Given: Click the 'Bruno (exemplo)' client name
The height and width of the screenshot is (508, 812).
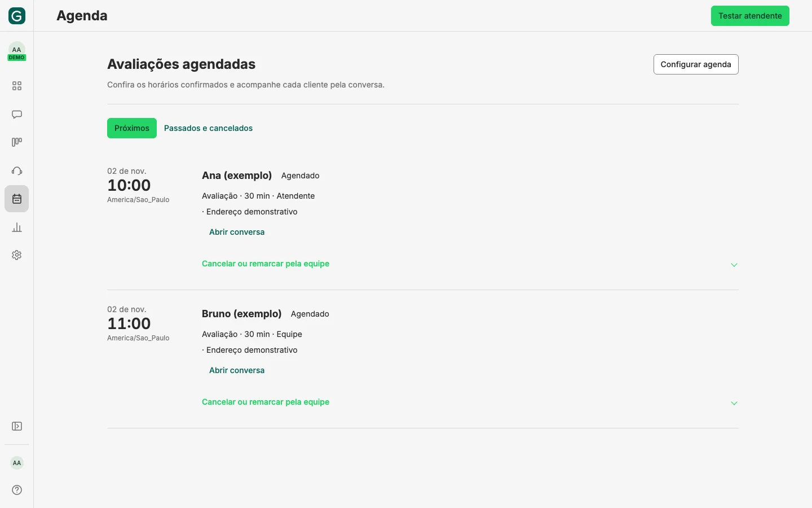Looking at the screenshot, I should (242, 314).
